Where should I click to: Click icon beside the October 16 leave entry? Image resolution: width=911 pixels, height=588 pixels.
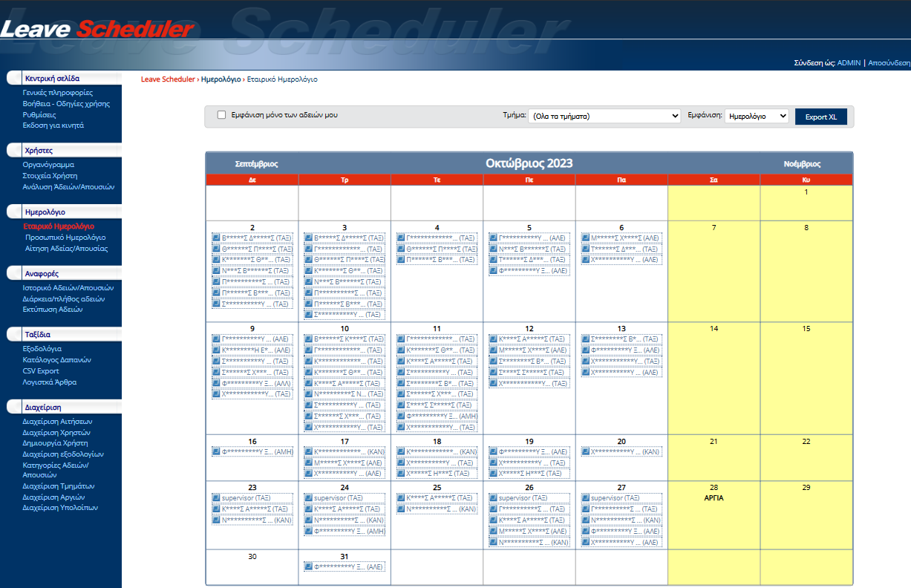point(216,451)
